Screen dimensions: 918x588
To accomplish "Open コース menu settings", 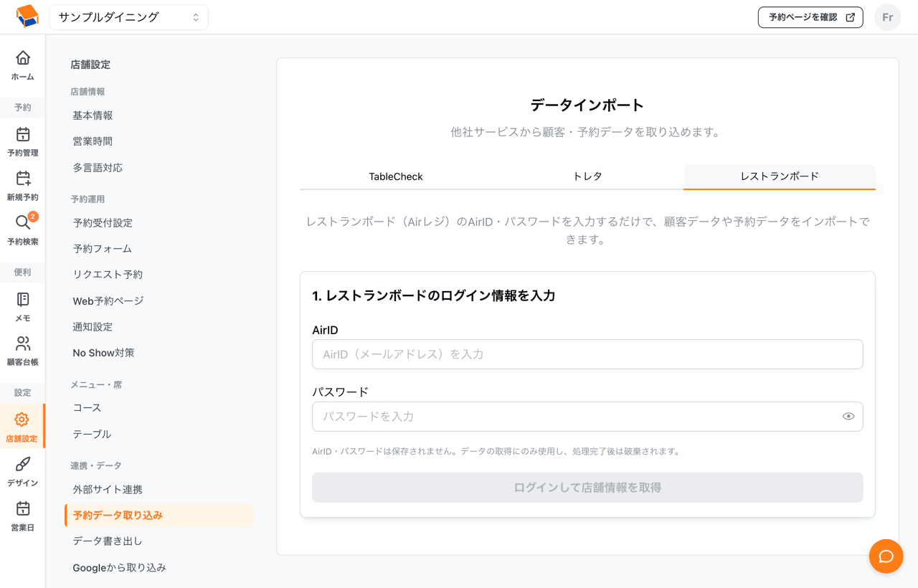I will (x=87, y=408).
